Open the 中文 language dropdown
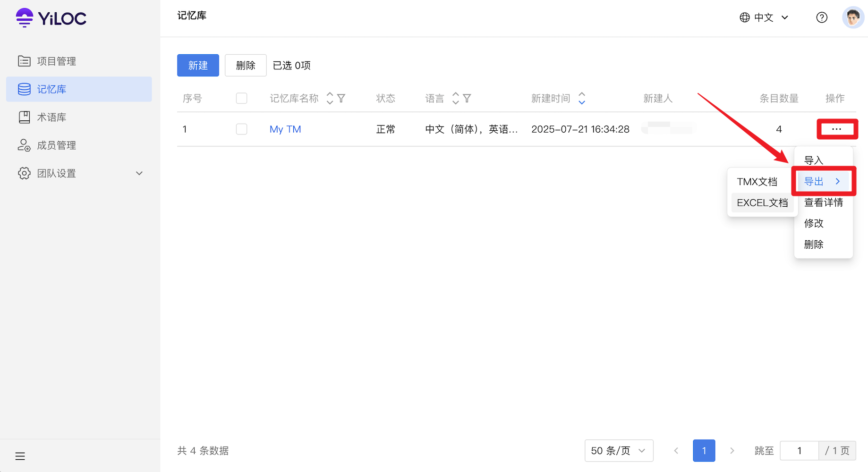The image size is (868, 472). (764, 17)
